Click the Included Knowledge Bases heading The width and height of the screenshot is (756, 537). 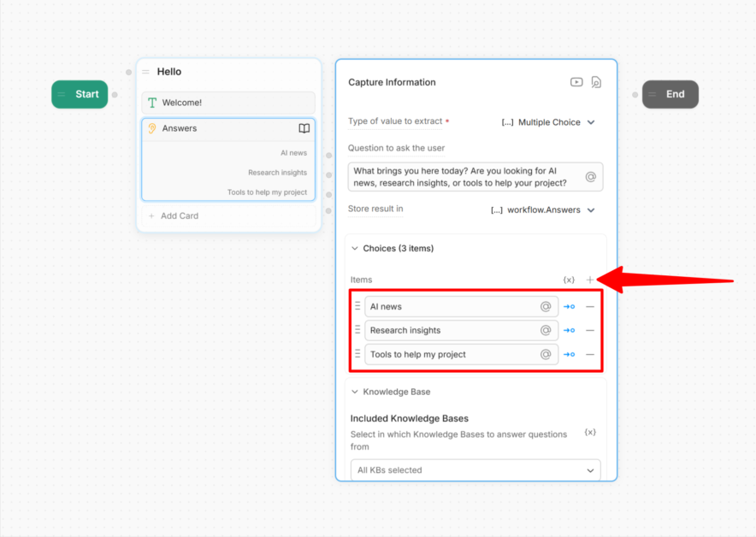coord(410,418)
